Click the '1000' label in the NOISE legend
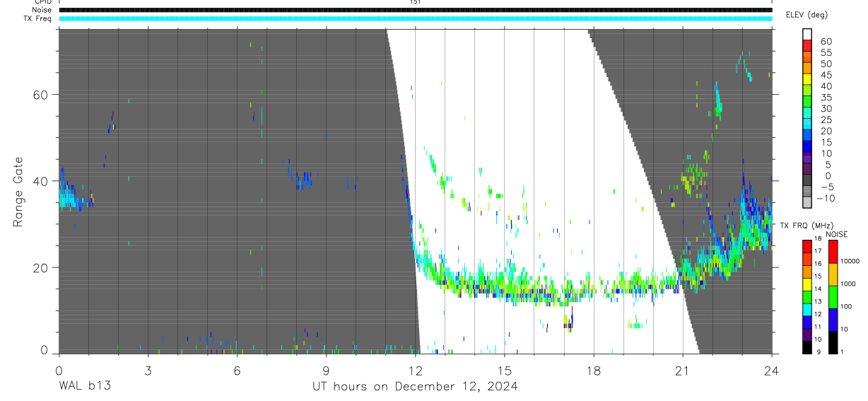The image size is (868, 401). (x=850, y=284)
